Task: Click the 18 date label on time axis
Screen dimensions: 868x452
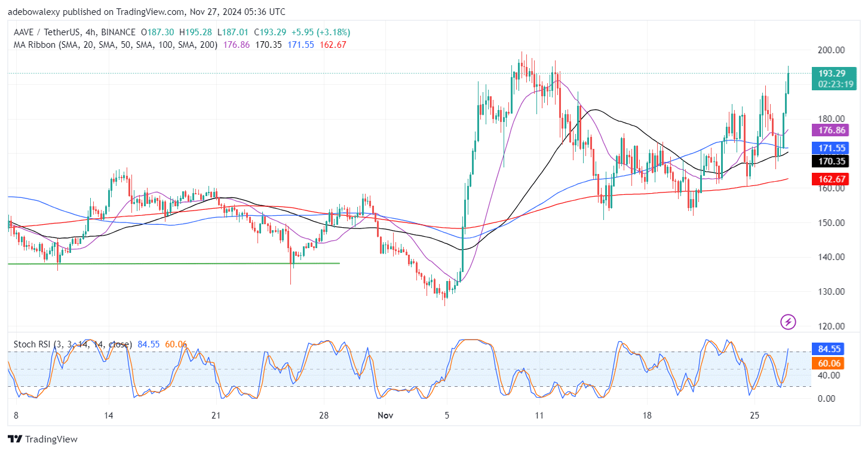Action: pyautogui.click(x=648, y=416)
